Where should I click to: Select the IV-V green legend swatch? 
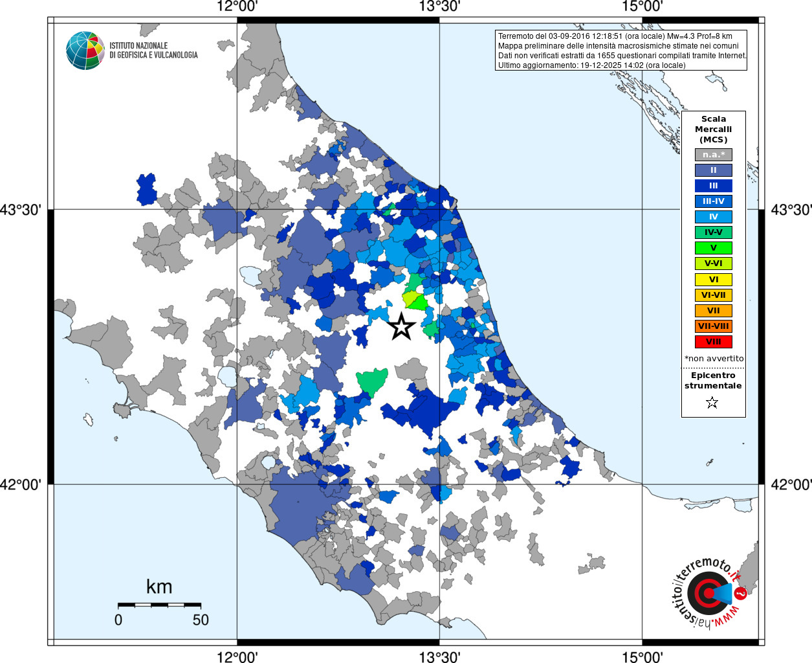click(x=714, y=232)
